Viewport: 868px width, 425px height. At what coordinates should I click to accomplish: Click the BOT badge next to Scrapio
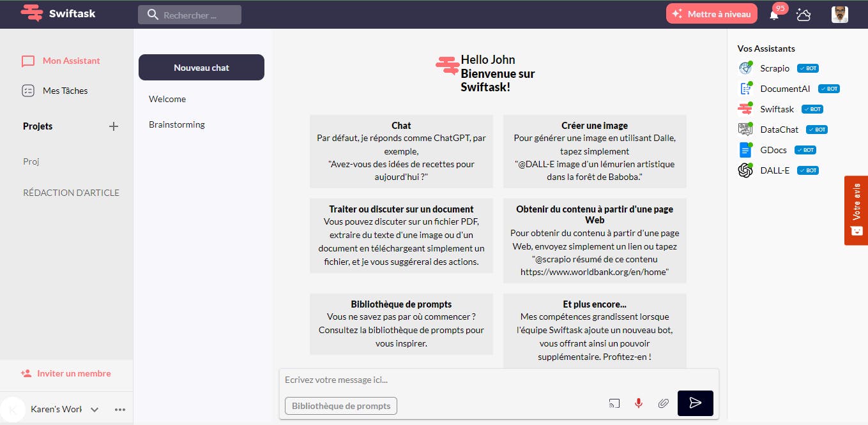(808, 68)
